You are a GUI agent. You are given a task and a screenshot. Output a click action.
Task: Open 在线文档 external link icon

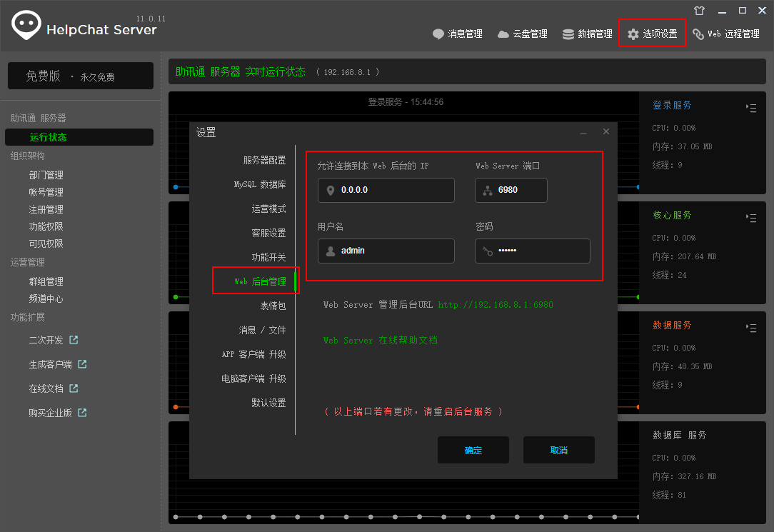pos(74,388)
